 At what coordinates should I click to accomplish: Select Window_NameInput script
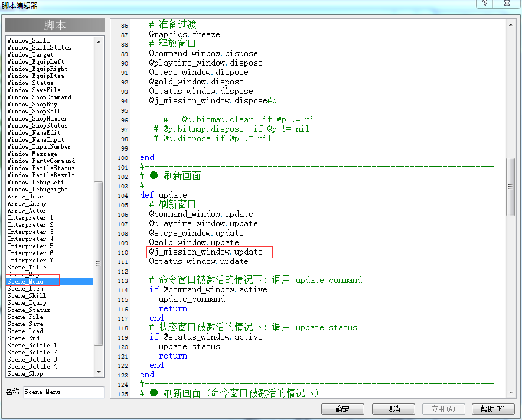35,139
